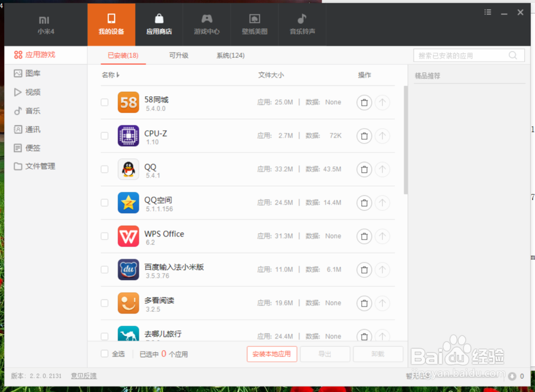Click CPU-Z up-arrow icon
Viewport: 535px width, 392px height.
pos(382,136)
